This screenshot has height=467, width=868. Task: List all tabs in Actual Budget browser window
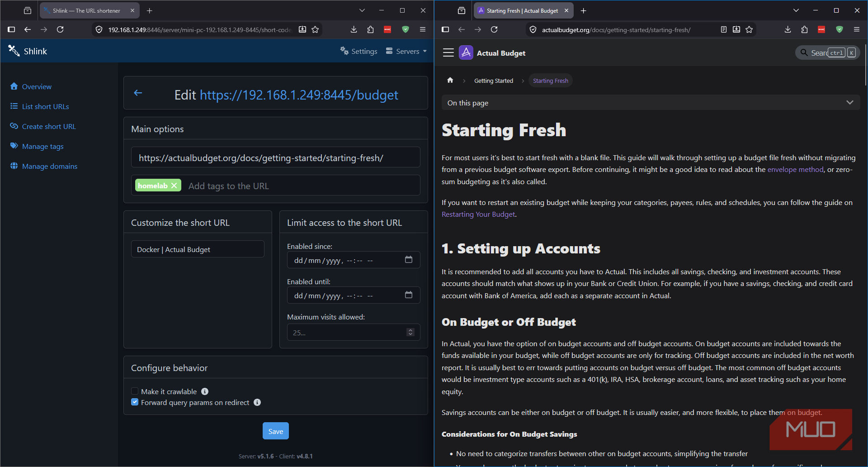click(x=796, y=10)
